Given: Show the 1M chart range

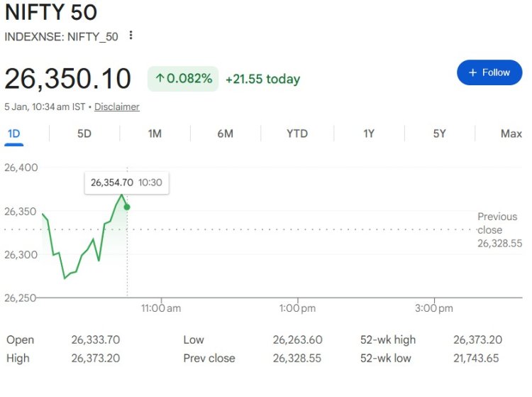Looking at the screenshot, I should click(x=155, y=134).
